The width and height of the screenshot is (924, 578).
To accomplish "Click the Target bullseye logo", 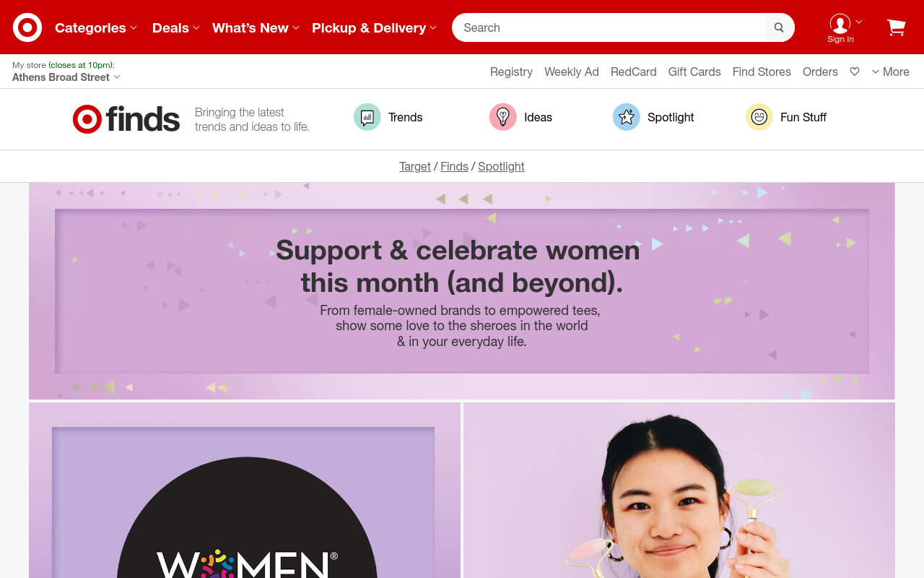I will 27,27.
